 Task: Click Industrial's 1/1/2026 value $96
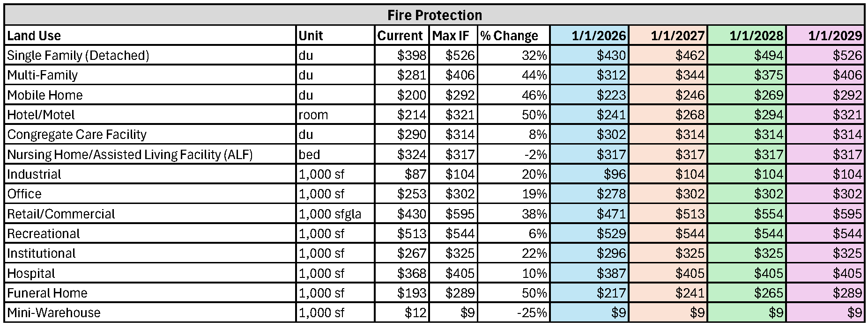click(x=615, y=174)
